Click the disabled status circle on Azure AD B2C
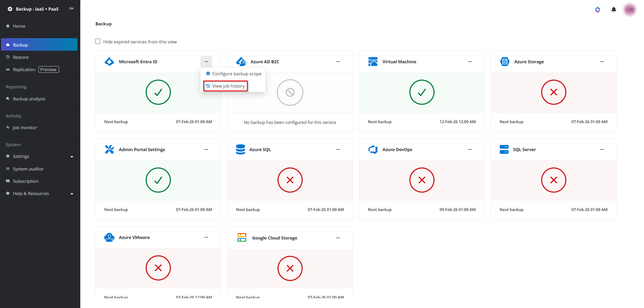 tap(290, 92)
